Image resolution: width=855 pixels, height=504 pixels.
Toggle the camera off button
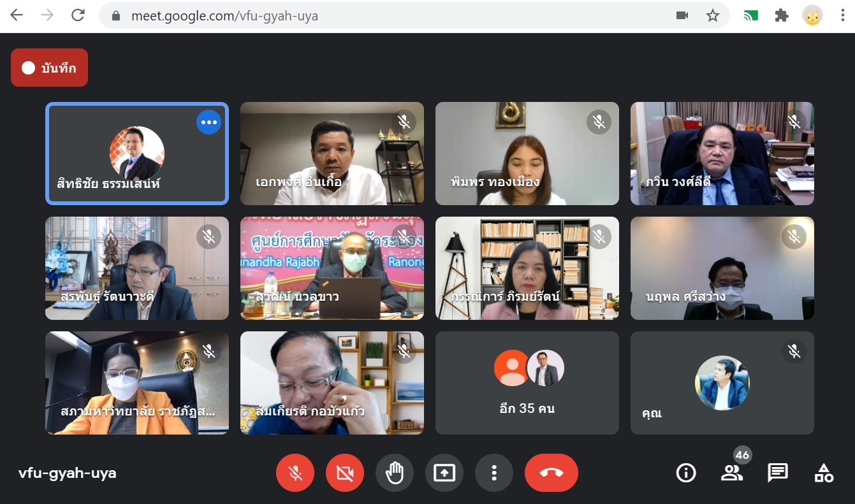pos(344,473)
